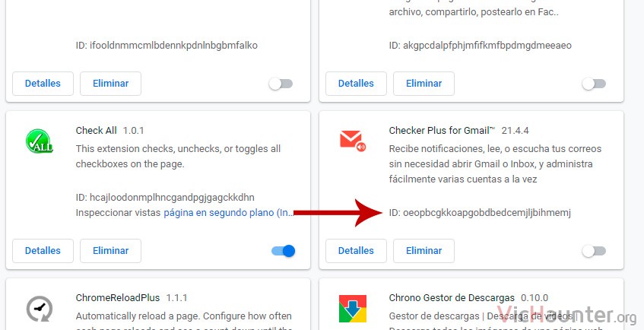Viewport: 644px width, 330px height.
Task: Open Detalles for Check All extension
Action: pyautogui.click(x=43, y=251)
